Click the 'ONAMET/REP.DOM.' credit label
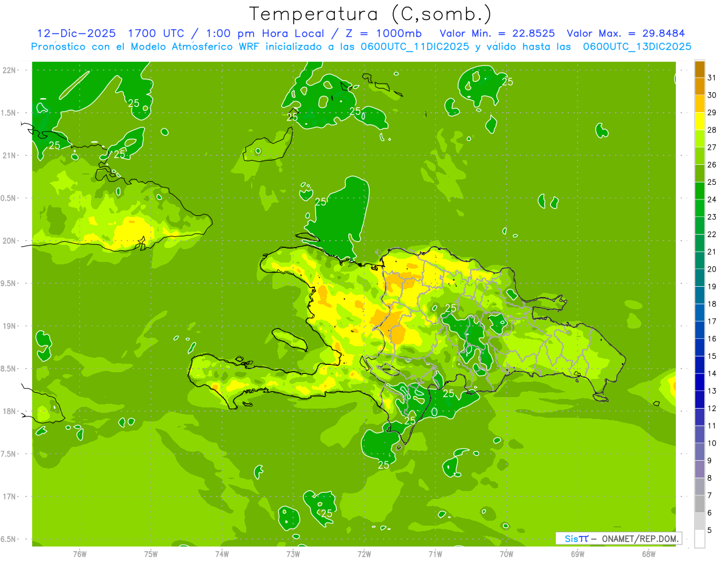This screenshot has height=562, width=728. click(x=641, y=538)
